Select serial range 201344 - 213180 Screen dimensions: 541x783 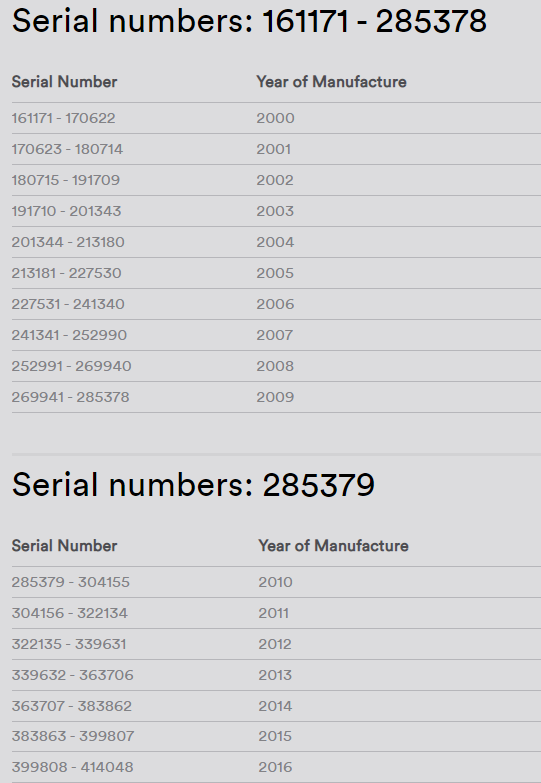point(68,242)
